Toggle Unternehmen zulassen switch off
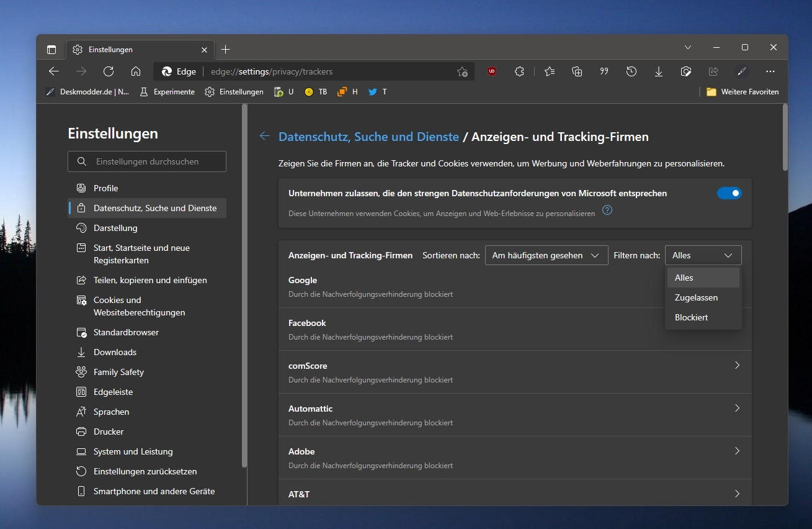The image size is (812, 529). tap(729, 193)
